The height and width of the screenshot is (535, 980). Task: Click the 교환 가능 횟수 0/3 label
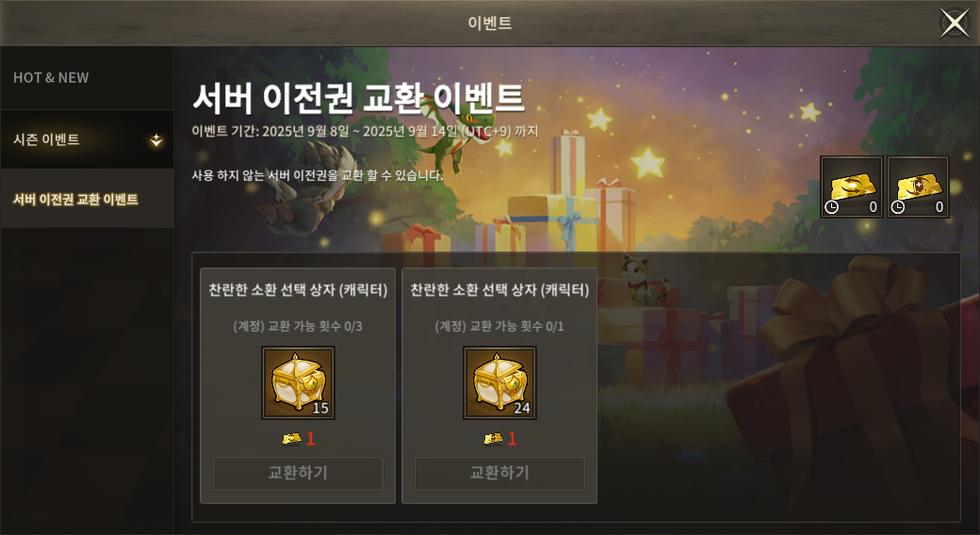coord(298,326)
